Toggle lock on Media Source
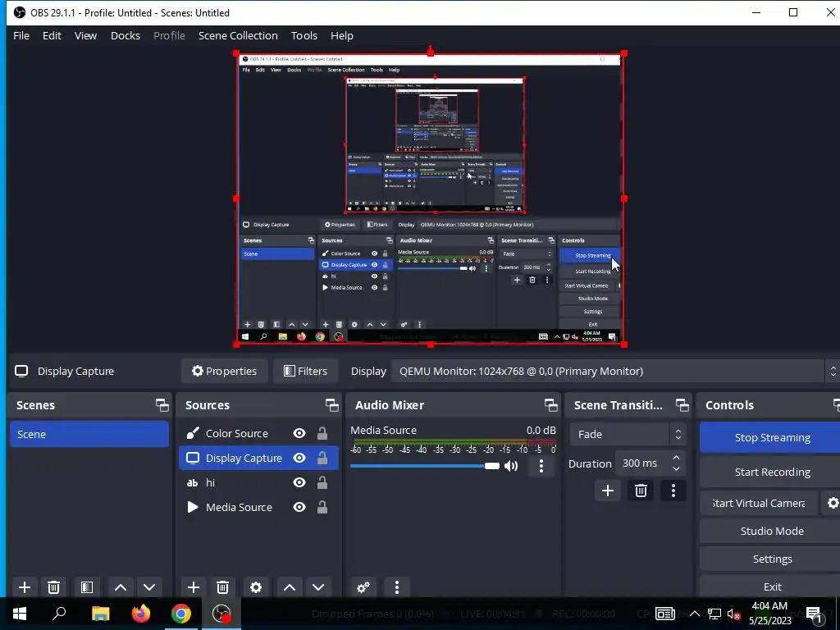This screenshot has width=840, height=630. click(322, 507)
